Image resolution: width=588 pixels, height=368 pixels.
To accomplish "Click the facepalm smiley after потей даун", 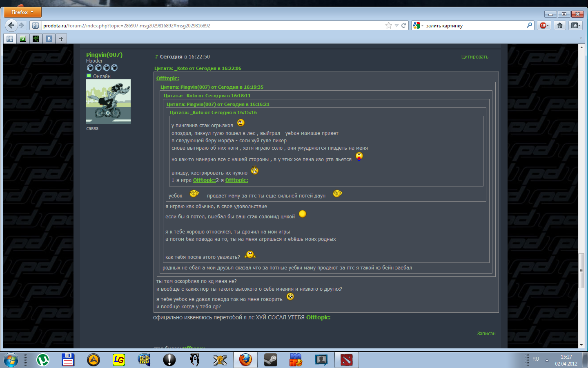I will pos(337,193).
